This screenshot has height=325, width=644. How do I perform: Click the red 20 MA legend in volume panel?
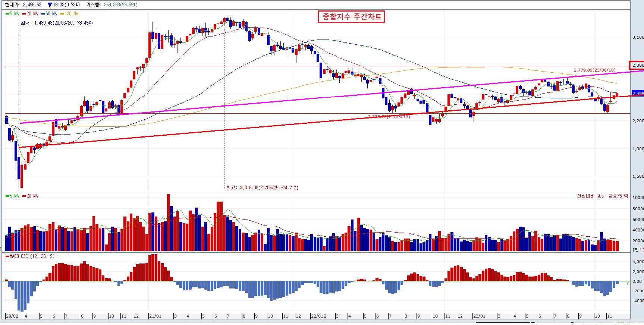(30, 196)
